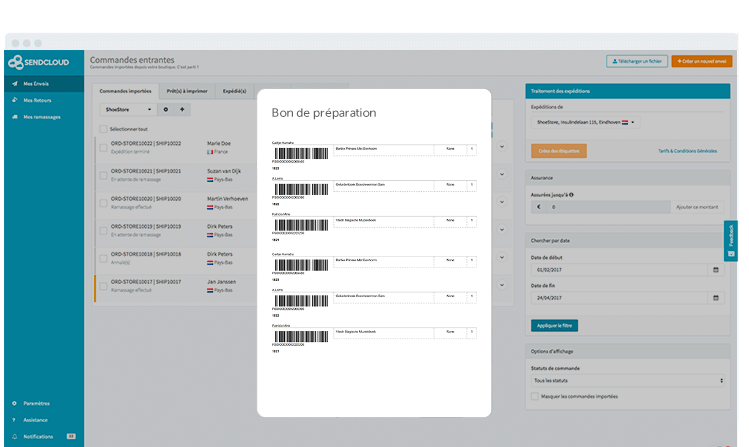The image size is (749, 447).
Task: Expand the ORD-STORE10018 row chevron
Action: [502, 257]
